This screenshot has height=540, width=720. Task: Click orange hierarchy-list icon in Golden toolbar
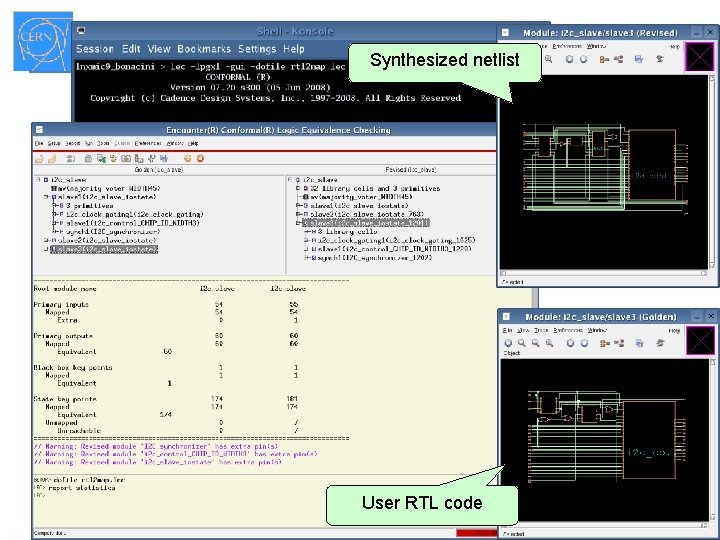coord(605,343)
